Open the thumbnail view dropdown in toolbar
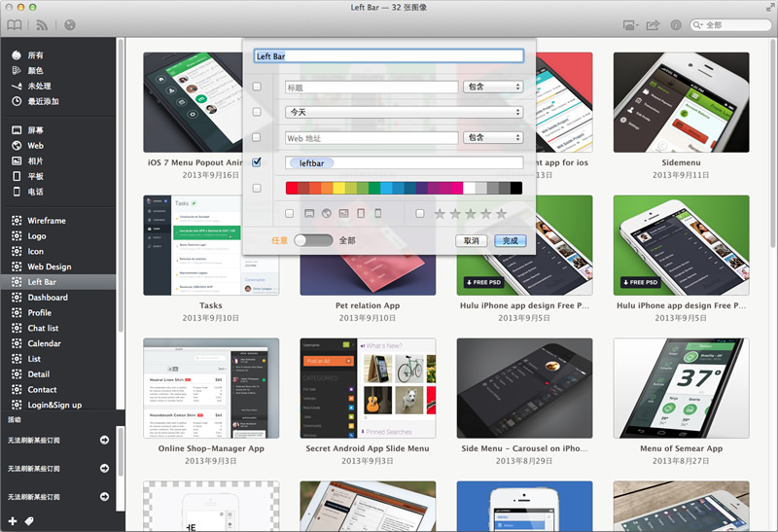Image resolution: width=778 pixels, height=532 pixels. (x=630, y=25)
